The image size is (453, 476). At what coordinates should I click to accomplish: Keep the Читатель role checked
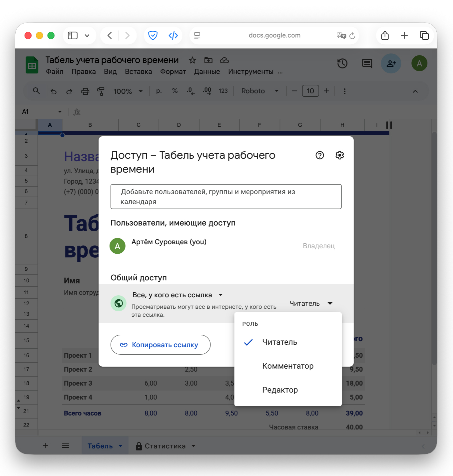click(279, 342)
